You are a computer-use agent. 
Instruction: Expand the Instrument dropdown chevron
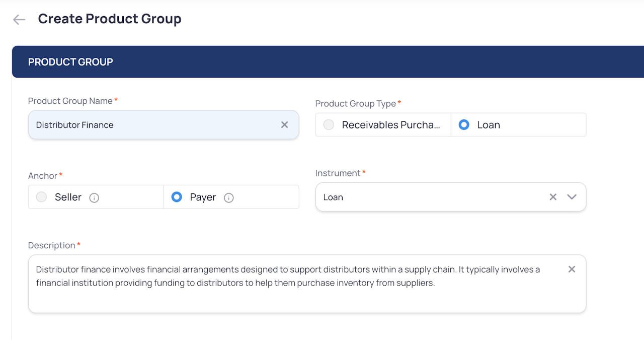pyautogui.click(x=572, y=197)
